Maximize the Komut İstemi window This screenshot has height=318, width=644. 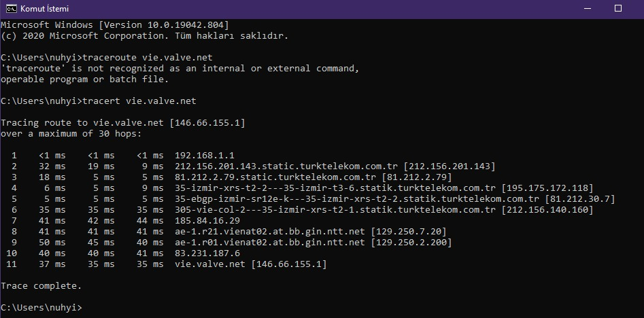coord(617,8)
